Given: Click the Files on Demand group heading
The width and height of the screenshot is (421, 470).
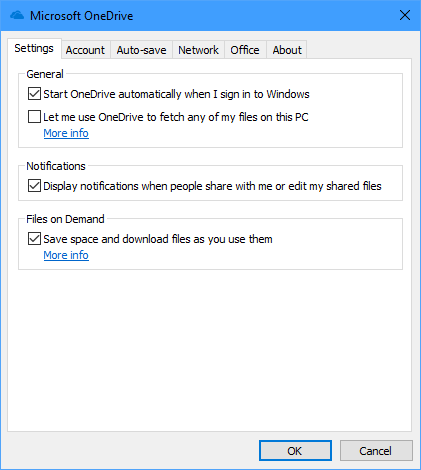Looking at the screenshot, I should pyautogui.click(x=65, y=219).
